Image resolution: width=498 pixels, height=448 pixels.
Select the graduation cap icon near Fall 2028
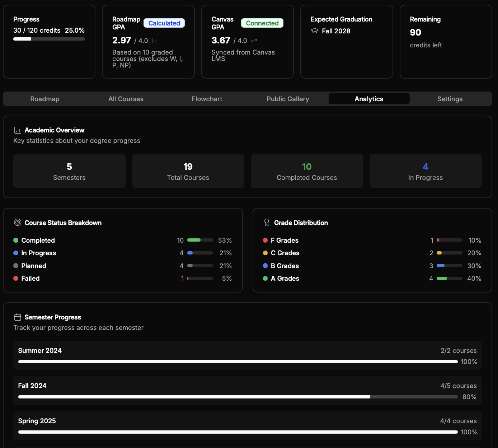click(x=315, y=31)
